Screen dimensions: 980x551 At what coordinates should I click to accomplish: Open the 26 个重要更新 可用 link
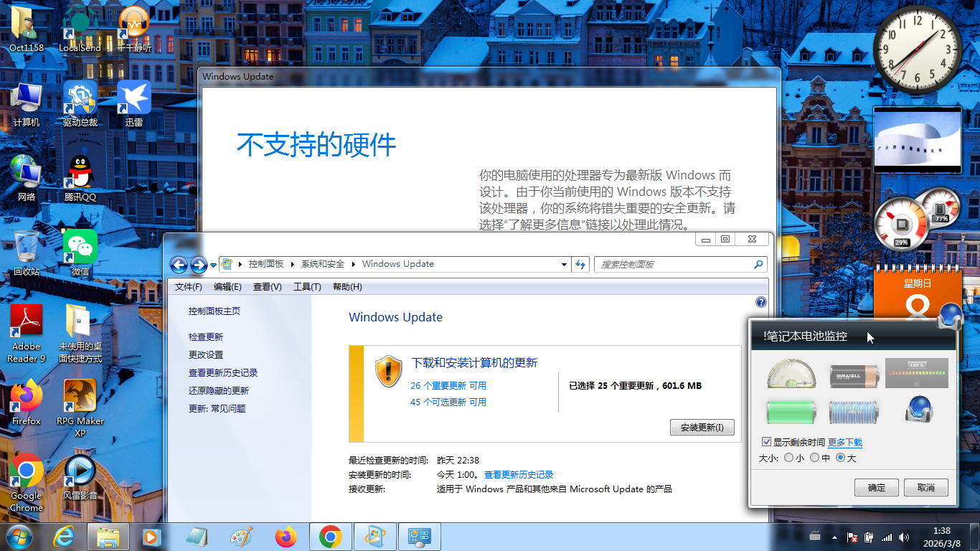click(x=448, y=385)
